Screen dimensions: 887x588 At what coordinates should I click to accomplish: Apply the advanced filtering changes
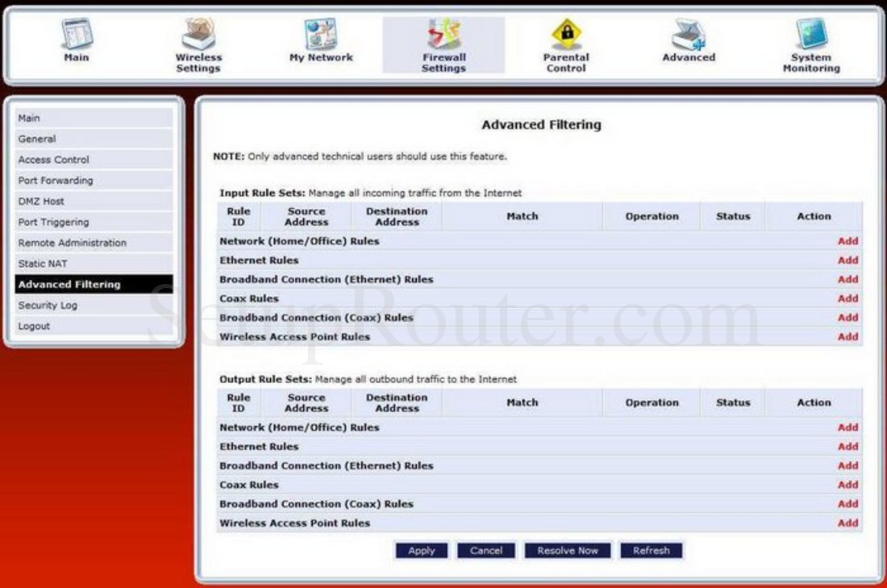[420, 550]
